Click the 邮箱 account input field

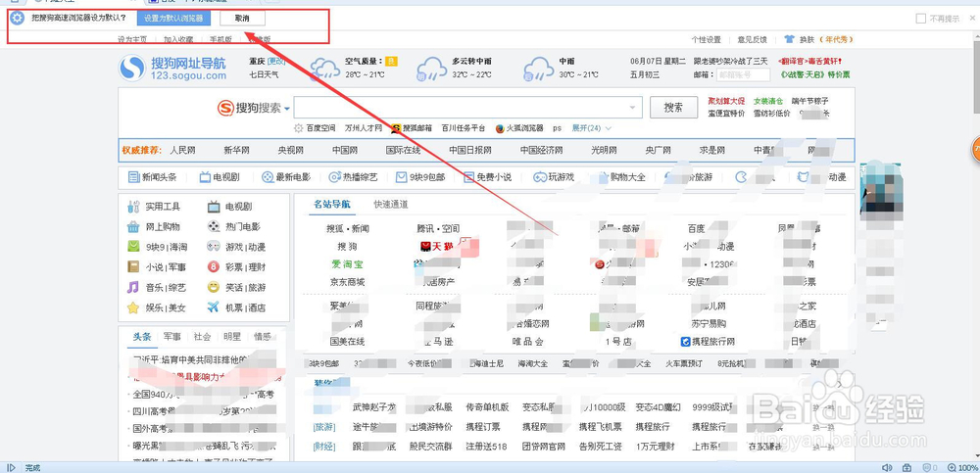pyautogui.click(x=743, y=74)
